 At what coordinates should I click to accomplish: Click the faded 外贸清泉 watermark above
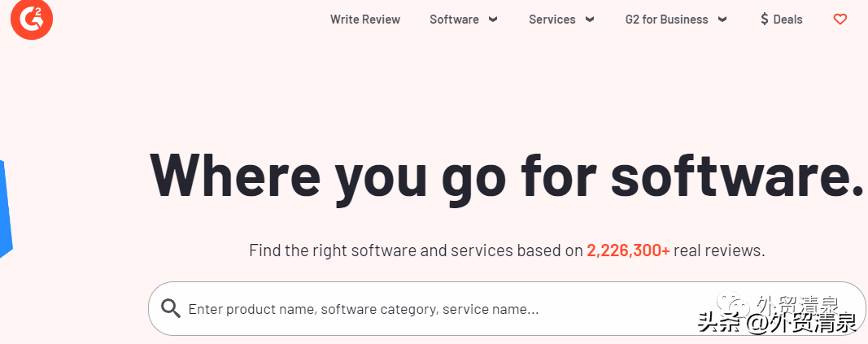click(798, 305)
